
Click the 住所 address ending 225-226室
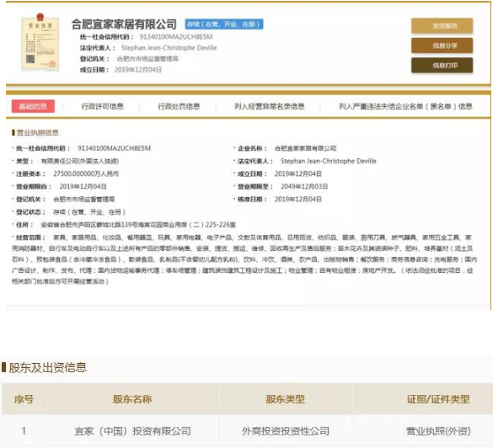point(138,225)
